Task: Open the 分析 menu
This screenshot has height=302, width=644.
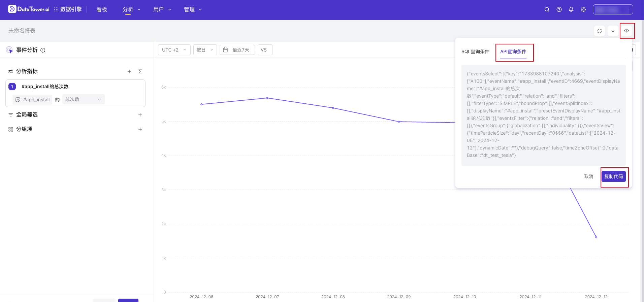Action: coord(128,9)
